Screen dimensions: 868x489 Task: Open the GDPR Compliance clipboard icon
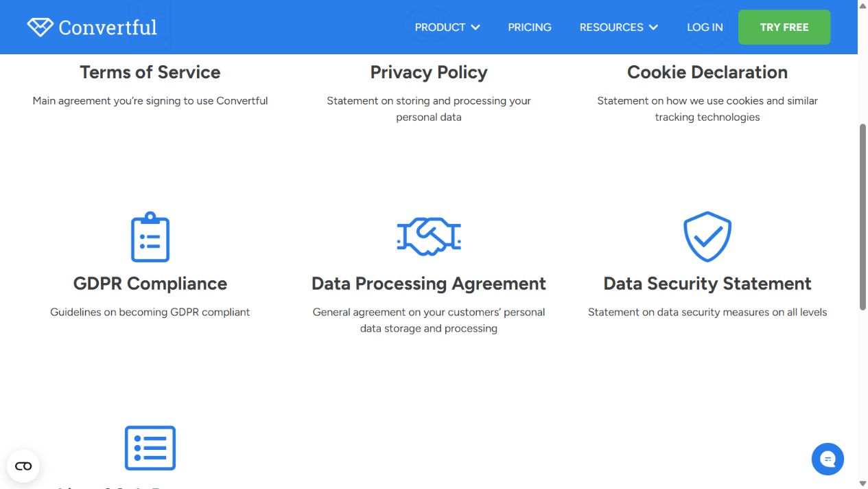[x=150, y=237]
